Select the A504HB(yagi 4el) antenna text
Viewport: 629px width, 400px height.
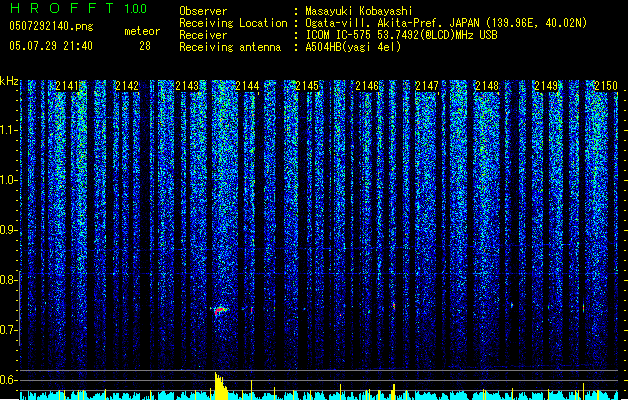[353, 47]
